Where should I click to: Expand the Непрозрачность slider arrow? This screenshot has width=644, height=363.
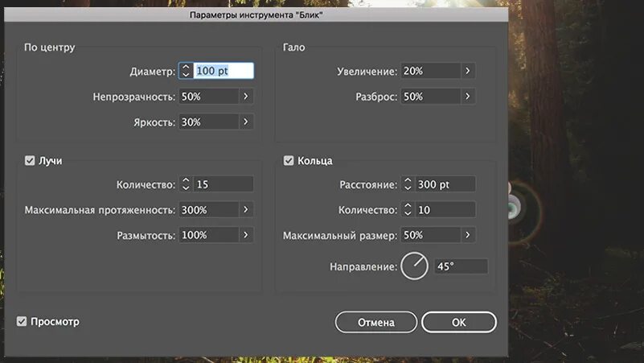point(245,97)
